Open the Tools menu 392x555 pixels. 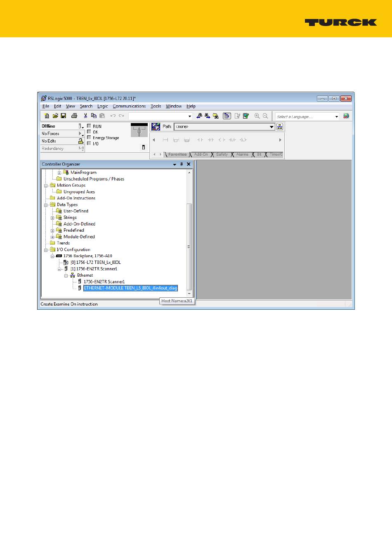(156, 106)
